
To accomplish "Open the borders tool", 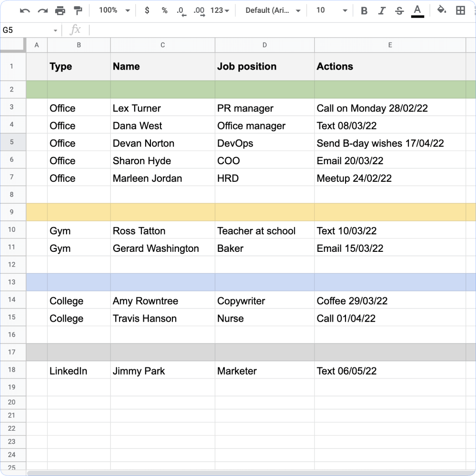I will coord(460,10).
